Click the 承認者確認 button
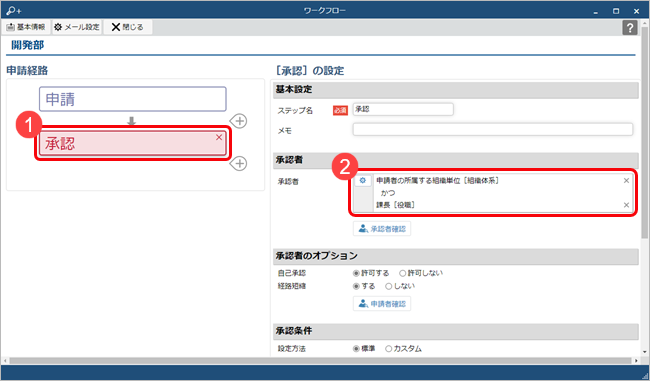 (382, 229)
